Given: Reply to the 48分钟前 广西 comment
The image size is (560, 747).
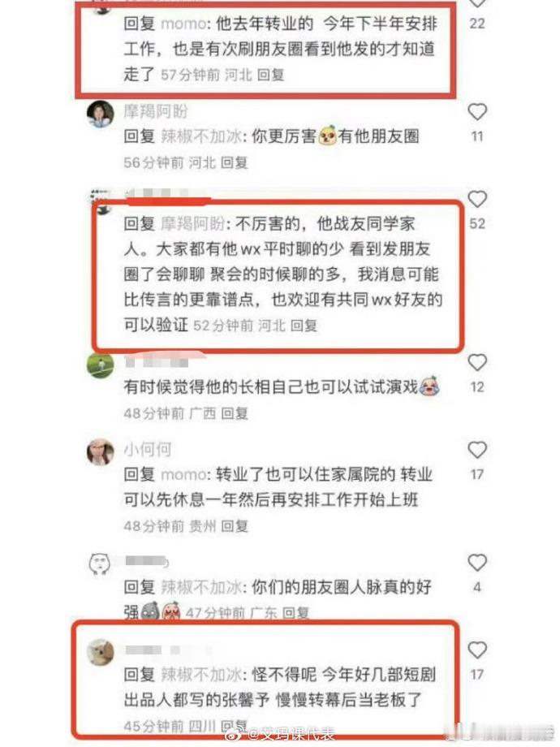Looking at the screenshot, I should [x=235, y=413].
